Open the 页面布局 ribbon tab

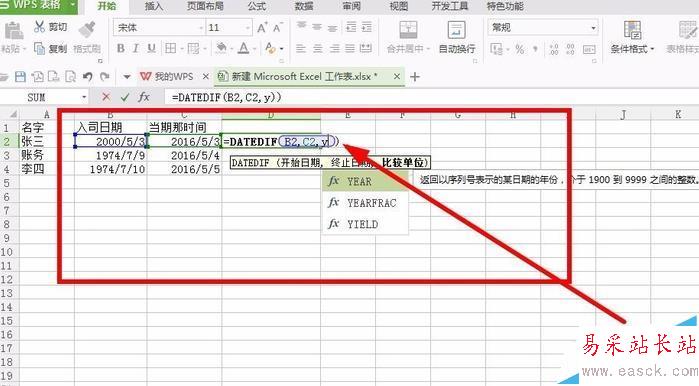[205, 6]
